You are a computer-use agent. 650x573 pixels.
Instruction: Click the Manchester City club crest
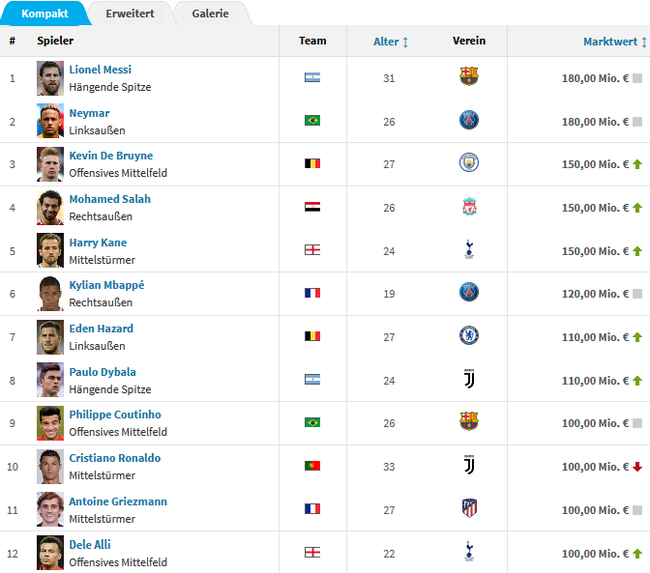pyautogui.click(x=469, y=163)
